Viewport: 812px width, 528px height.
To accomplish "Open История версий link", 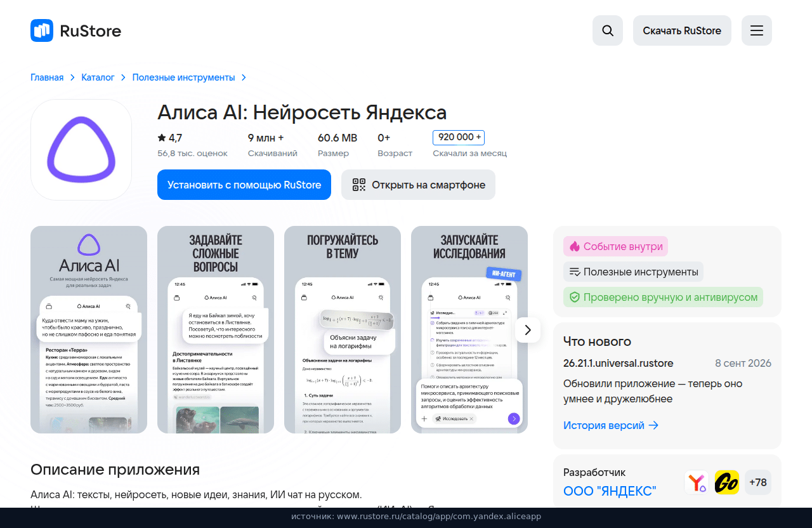I will (x=611, y=425).
